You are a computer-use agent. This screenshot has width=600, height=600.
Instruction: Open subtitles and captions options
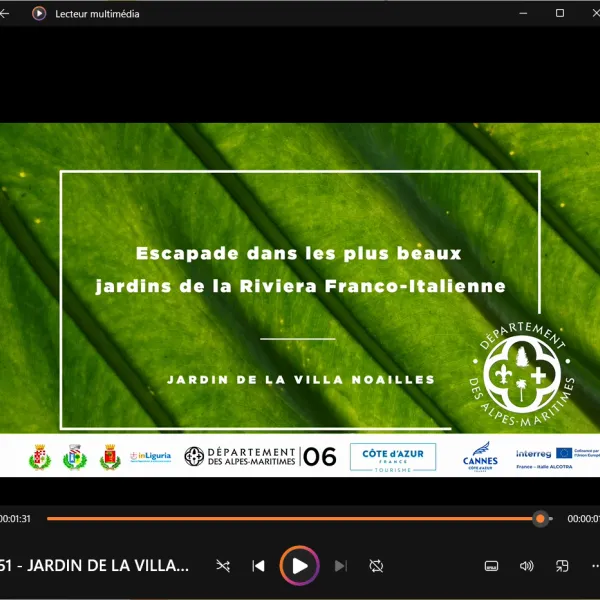[491, 566]
